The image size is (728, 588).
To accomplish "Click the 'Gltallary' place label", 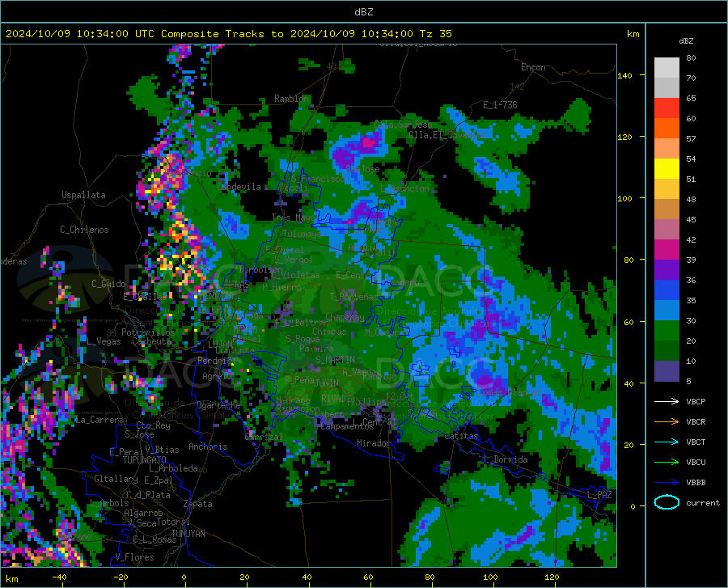I will tap(116, 479).
